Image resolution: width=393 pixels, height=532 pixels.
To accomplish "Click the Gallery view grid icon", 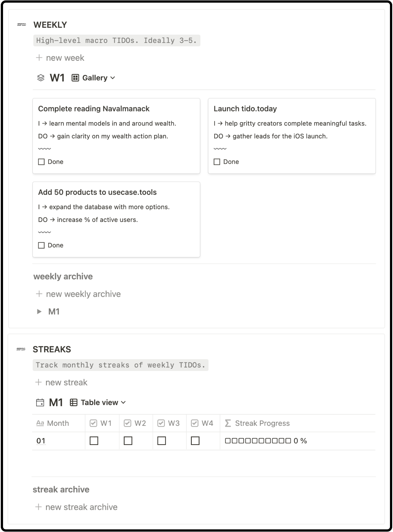I will point(75,78).
